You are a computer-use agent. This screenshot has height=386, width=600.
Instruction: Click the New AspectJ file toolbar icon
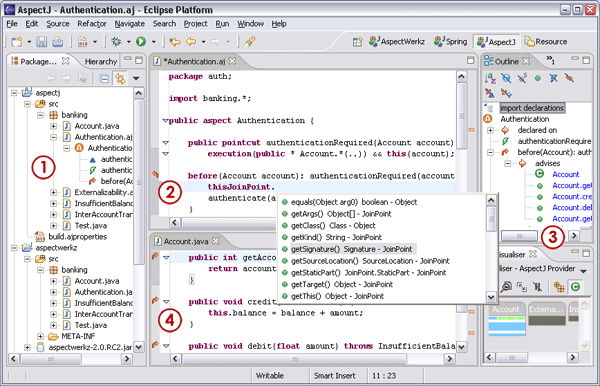click(83, 42)
